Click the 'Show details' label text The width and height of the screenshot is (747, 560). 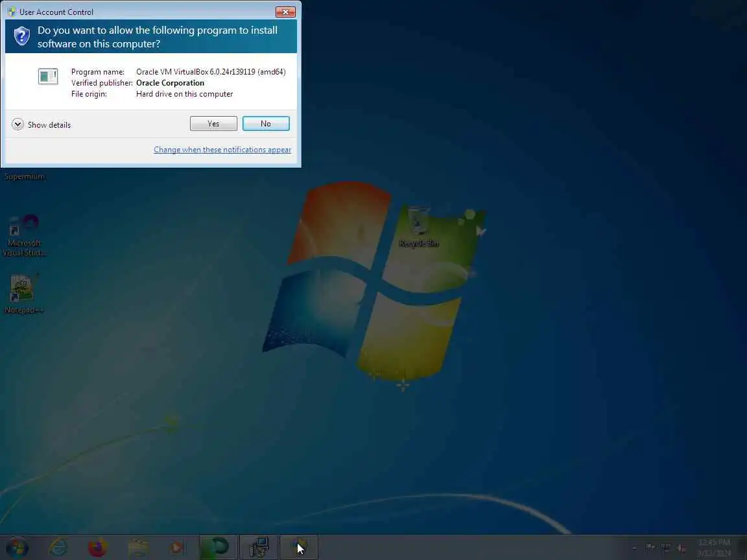(49, 124)
